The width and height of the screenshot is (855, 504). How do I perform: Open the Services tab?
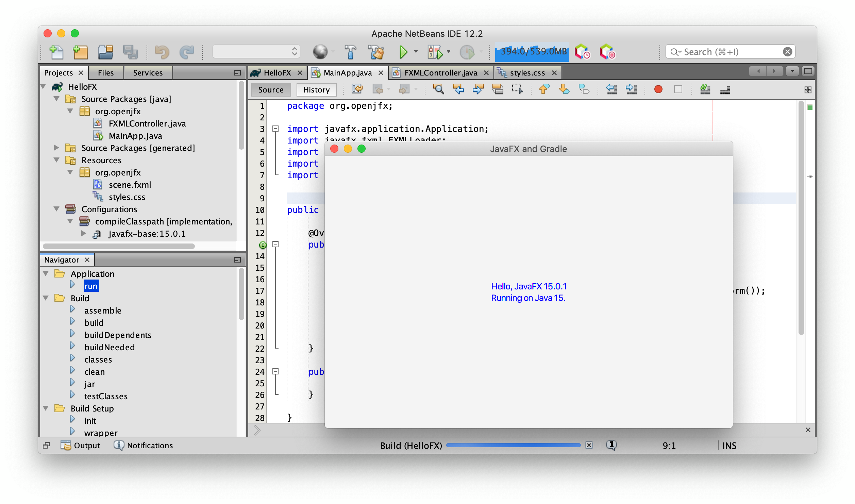[148, 73]
